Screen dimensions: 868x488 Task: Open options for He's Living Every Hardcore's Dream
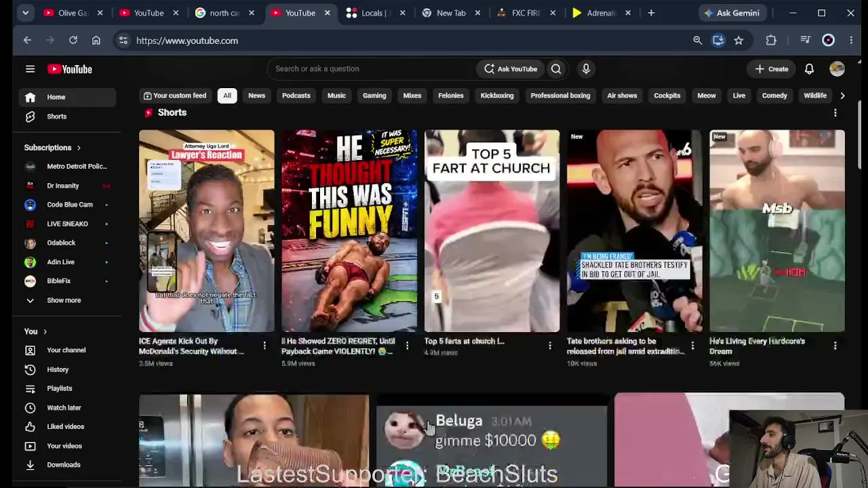(835, 346)
